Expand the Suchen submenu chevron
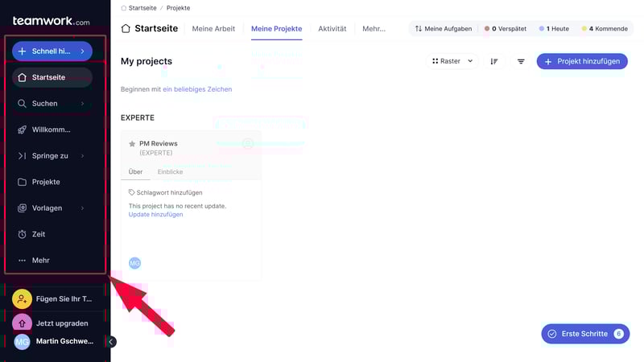644x362 pixels. pos(83,104)
